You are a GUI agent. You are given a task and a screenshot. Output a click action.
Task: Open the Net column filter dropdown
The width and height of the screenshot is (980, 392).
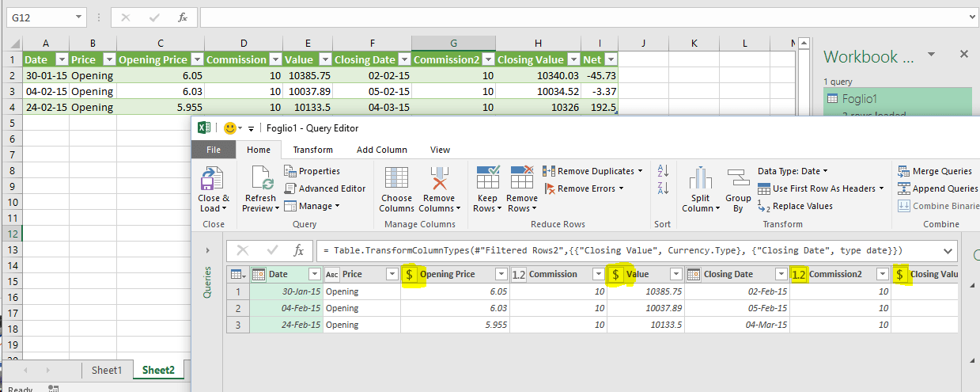tap(610, 59)
